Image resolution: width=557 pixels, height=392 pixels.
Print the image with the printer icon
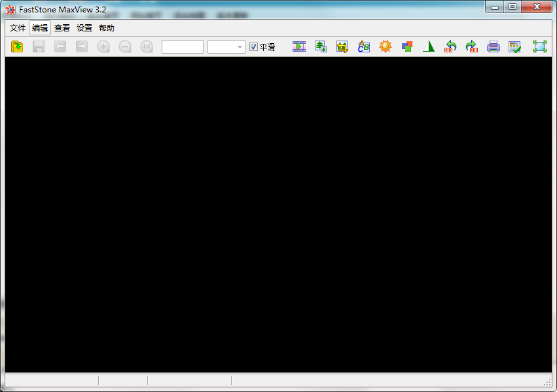(x=494, y=46)
